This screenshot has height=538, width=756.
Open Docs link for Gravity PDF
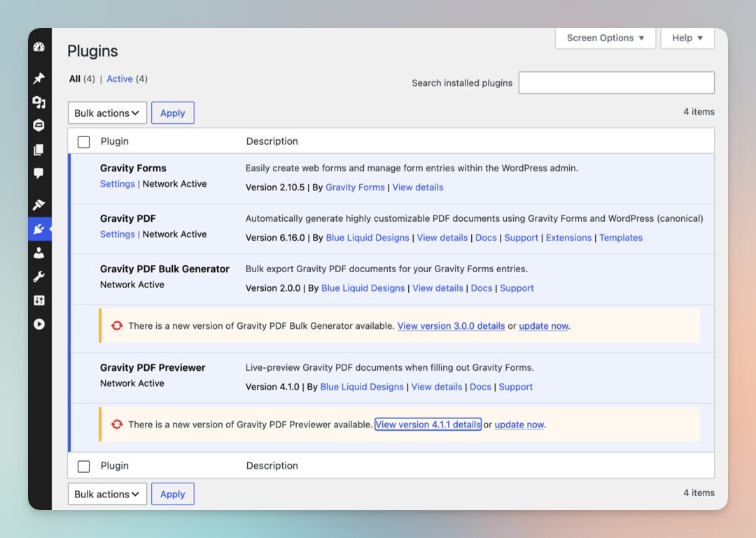click(x=486, y=238)
